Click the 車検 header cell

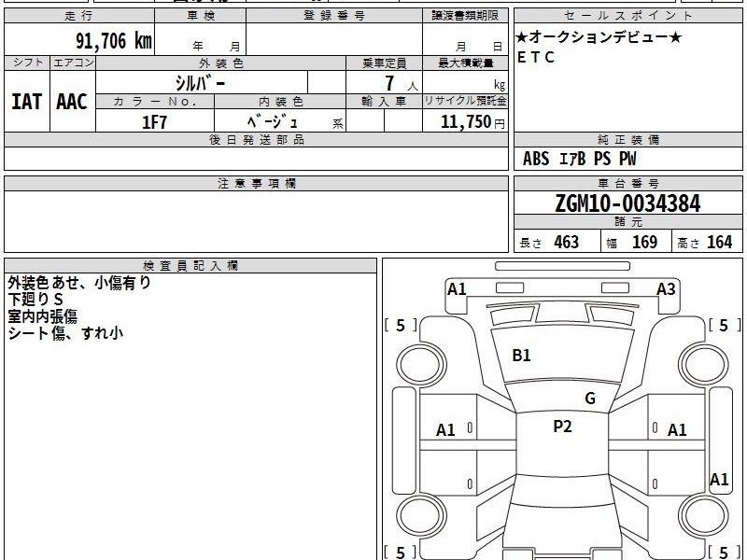[x=201, y=16]
